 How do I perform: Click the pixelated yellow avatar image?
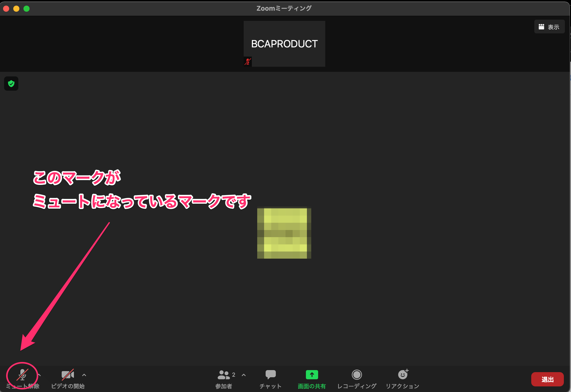[x=284, y=233]
